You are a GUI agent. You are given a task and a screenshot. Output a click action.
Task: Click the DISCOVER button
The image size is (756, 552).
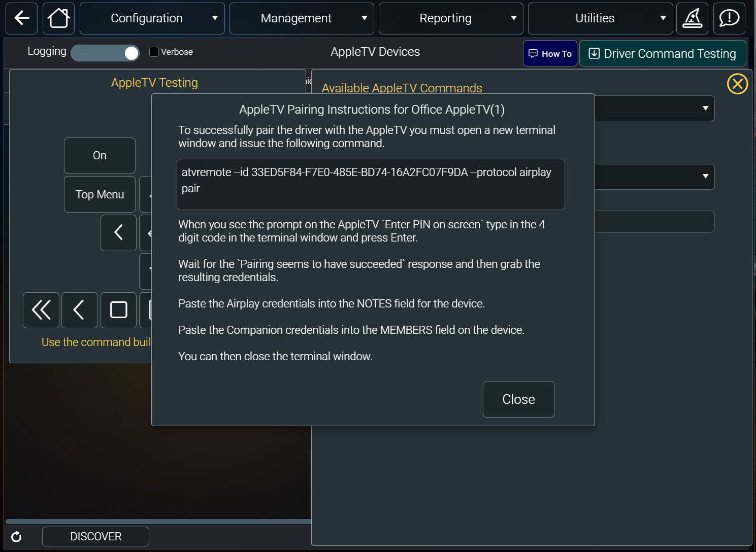point(95,536)
